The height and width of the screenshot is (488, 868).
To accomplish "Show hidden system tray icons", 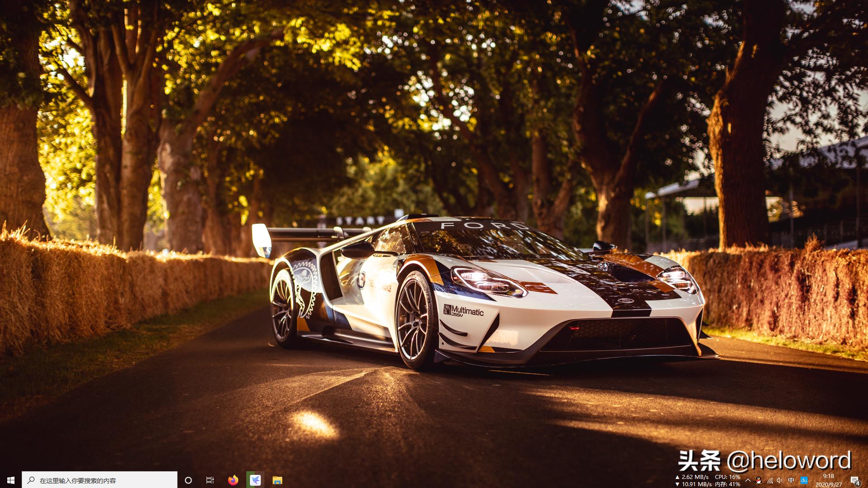I will [748, 480].
